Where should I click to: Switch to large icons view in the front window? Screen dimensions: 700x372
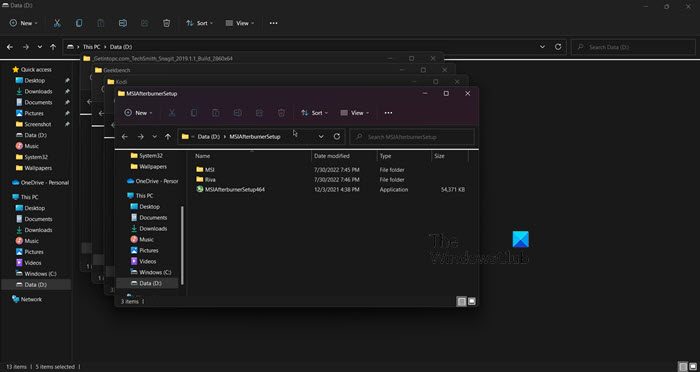click(x=471, y=301)
